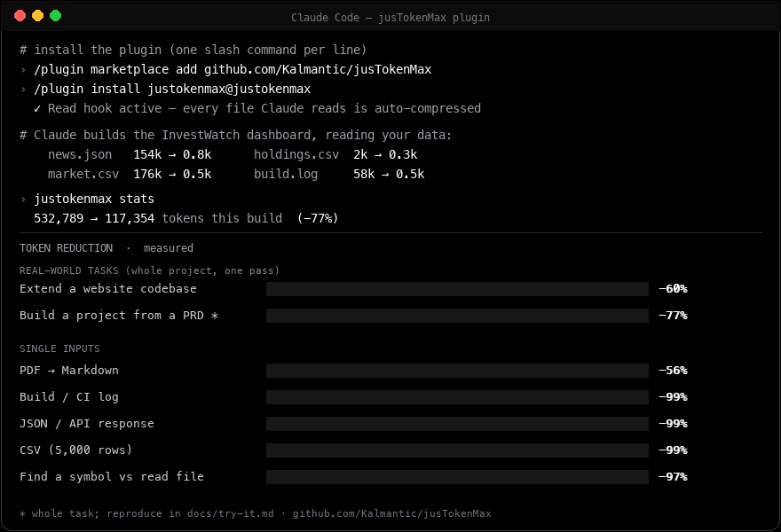Click the PDF → Markdown progress bar

click(x=457, y=371)
